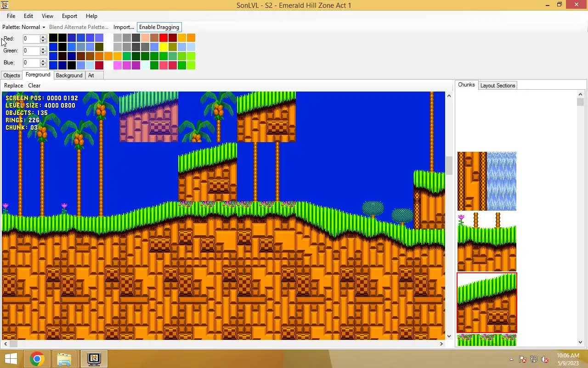Open the File menu
Viewport: 588px width, 368px height.
tap(11, 16)
